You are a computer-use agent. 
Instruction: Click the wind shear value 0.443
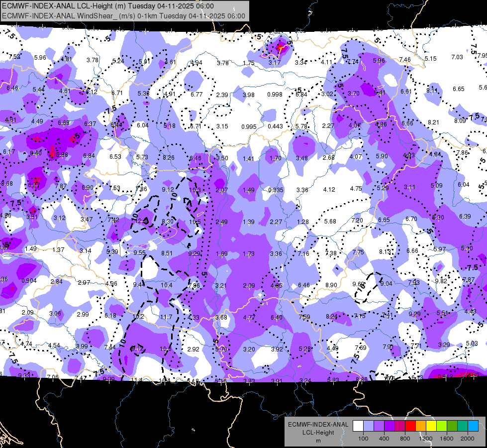pyautogui.click(x=275, y=126)
